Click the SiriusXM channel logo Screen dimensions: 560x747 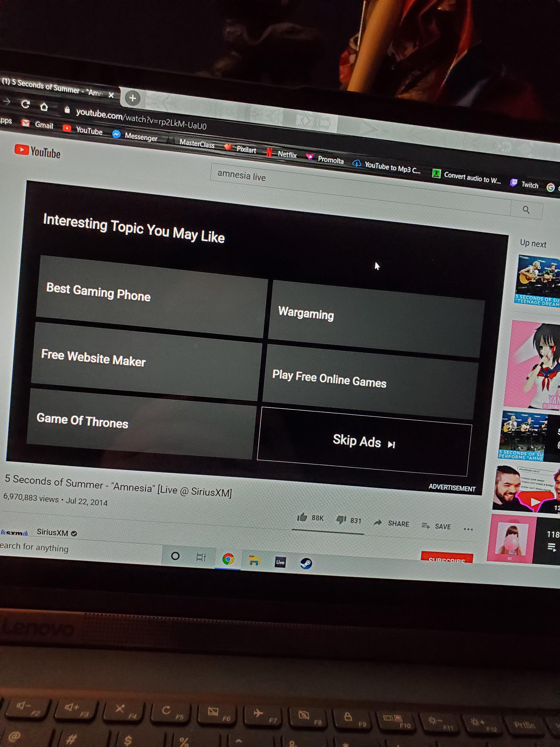click(14, 533)
